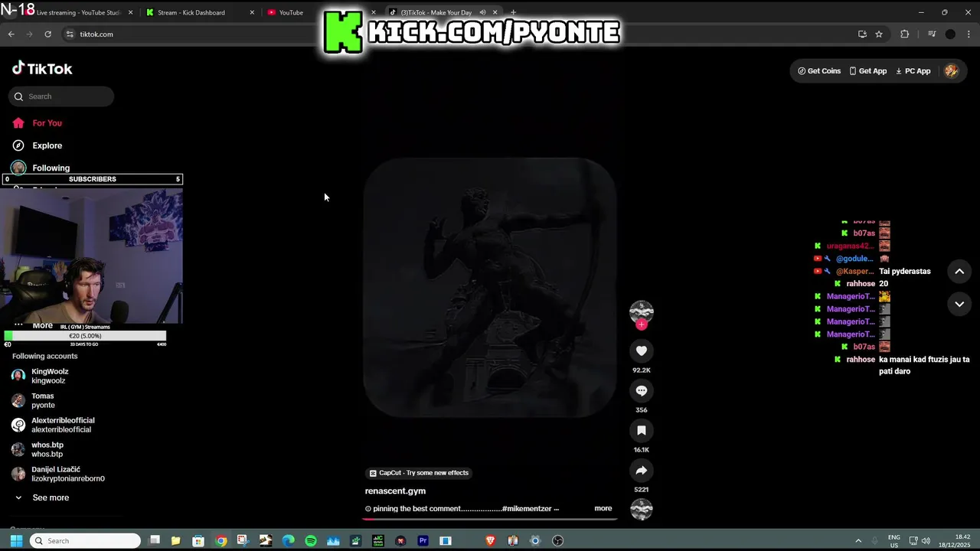Expand the caption with 'more'
This screenshot has width=980, height=551.
point(603,508)
